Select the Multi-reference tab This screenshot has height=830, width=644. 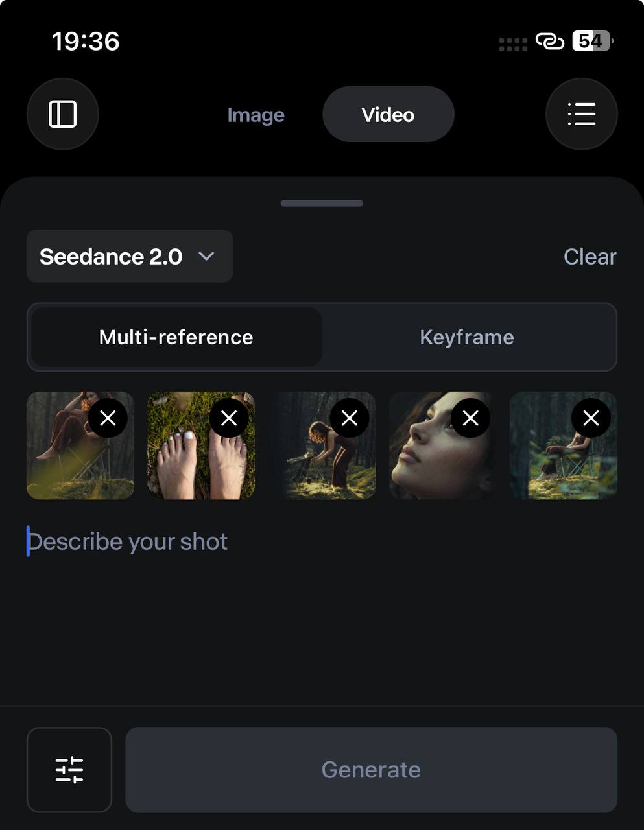(176, 337)
